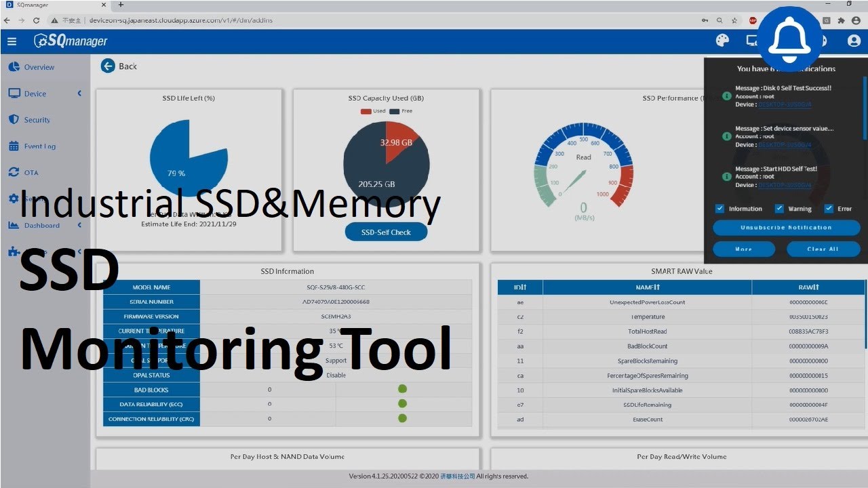This screenshot has width=868, height=488.
Task: Select the SpareBlocksRemaining row name
Action: pyautogui.click(x=647, y=361)
